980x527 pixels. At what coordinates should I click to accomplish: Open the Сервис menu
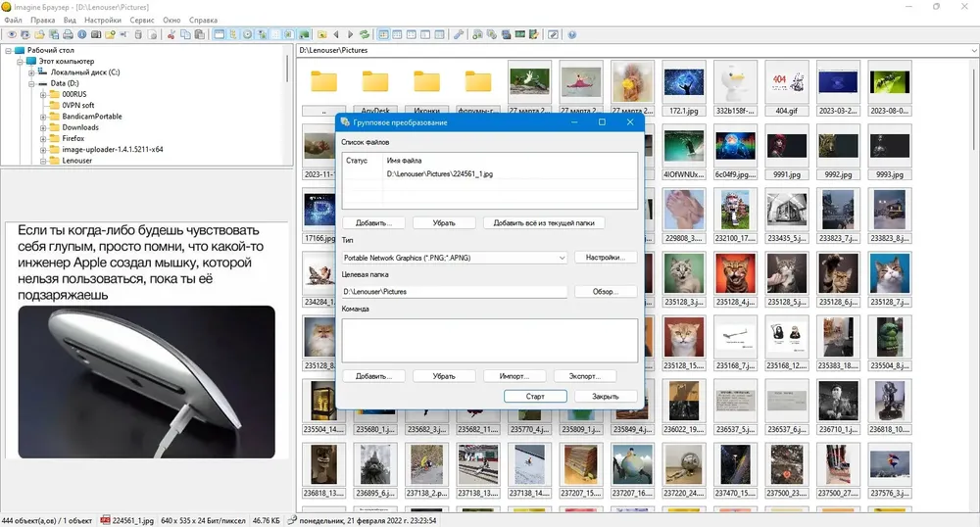(142, 20)
